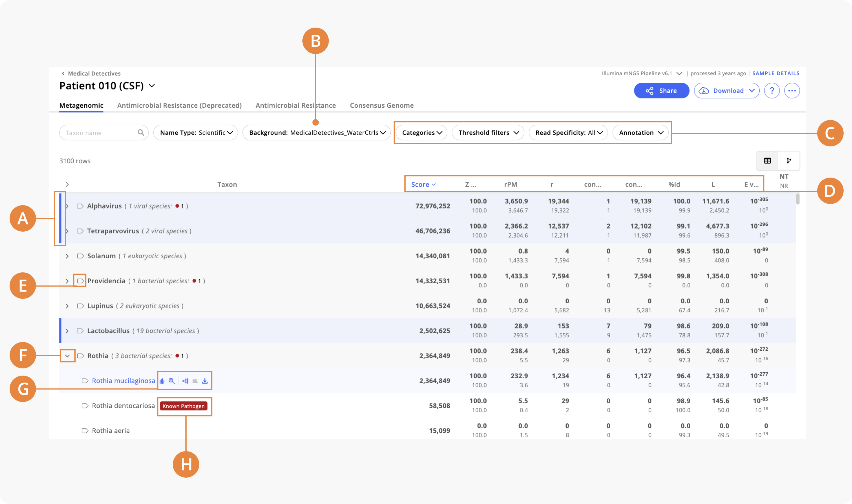Click download icon beside Rothia mucilaginosa
Viewport: 852px width, 504px height.
pos(205,381)
